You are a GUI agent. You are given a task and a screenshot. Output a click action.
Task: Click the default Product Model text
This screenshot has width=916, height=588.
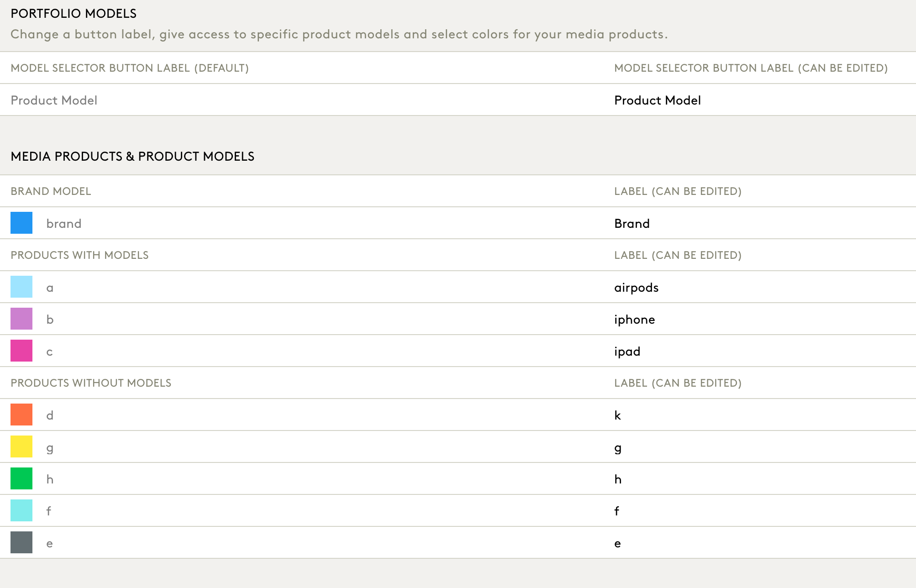[54, 100]
